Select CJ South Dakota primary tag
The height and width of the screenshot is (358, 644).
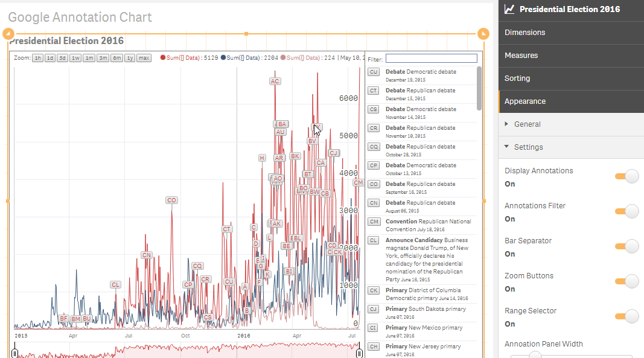tap(374, 309)
